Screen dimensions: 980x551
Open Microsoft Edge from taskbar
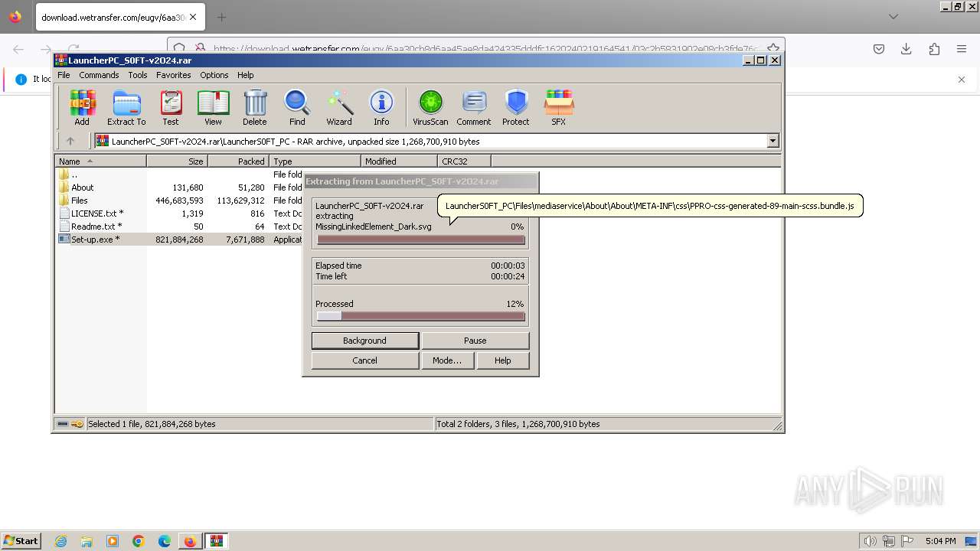tap(165, 541)
